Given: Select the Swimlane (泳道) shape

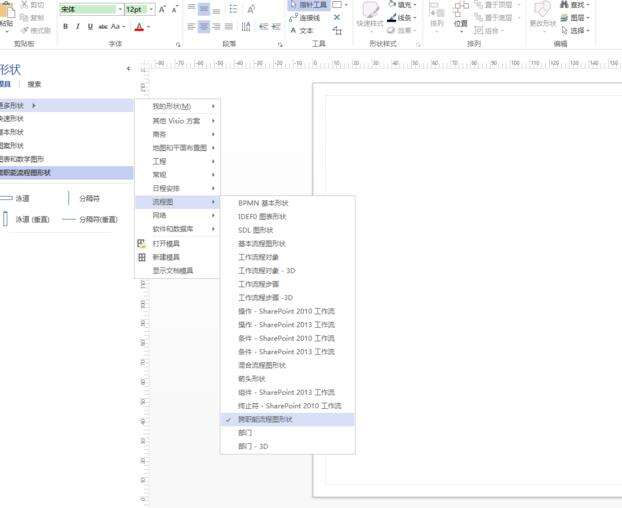Looking at the screenshot, I should tap(15, 198).
